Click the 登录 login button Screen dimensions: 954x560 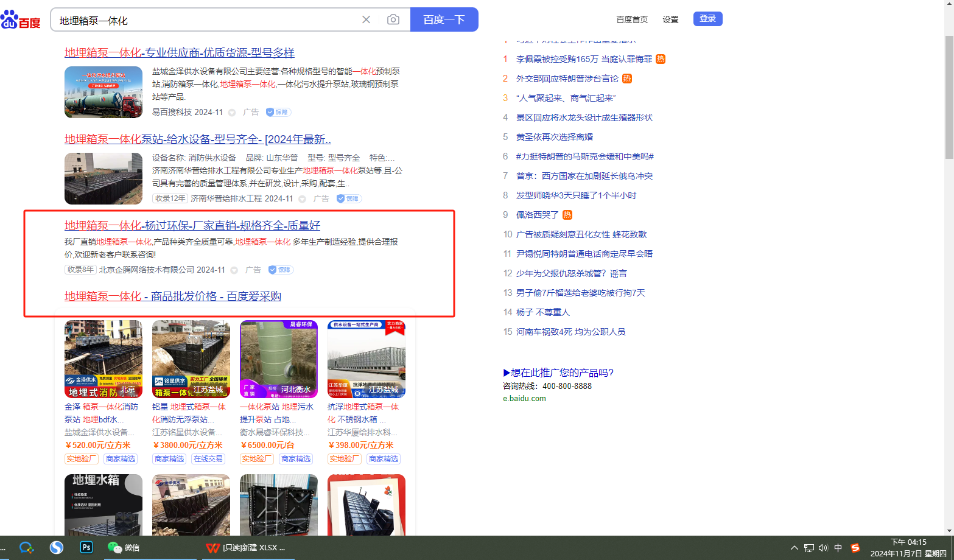coord(708,19)
